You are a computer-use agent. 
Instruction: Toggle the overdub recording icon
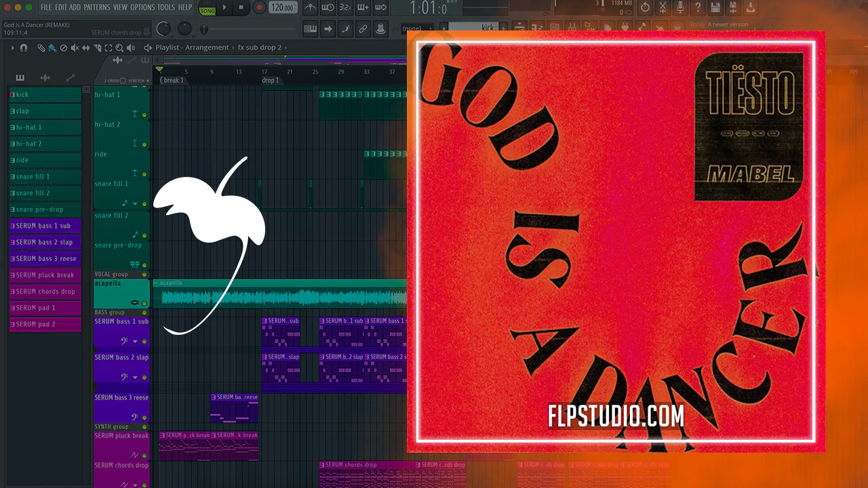pos(363,8)
